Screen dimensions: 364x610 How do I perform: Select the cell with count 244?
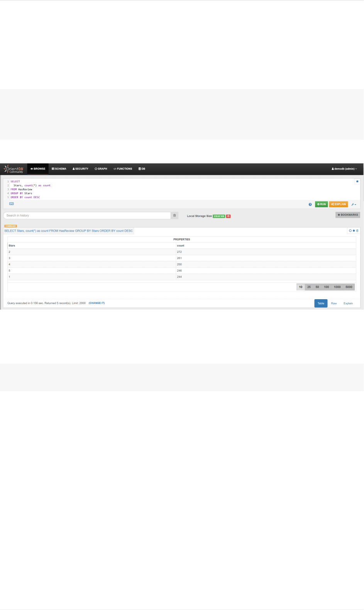[266, 277]
